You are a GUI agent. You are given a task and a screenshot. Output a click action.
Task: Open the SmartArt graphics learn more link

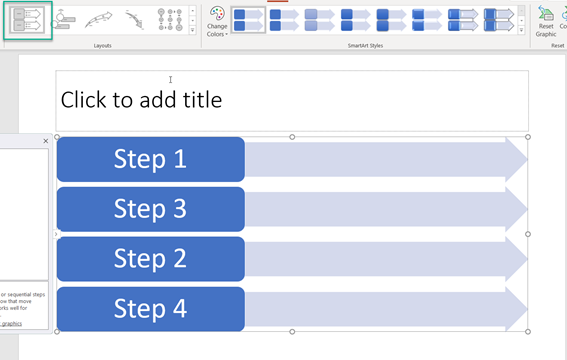click(x=11, y=323)
